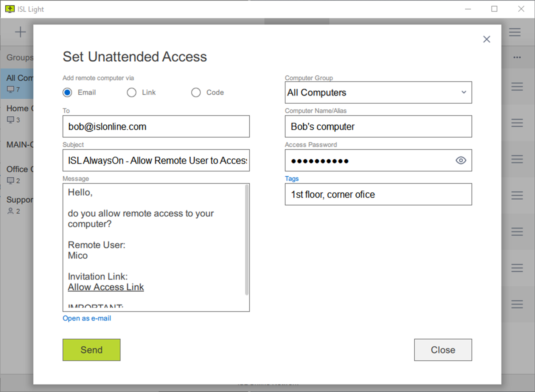Minimize the ISL Light window
Image resolution: width=535 pixels, height=392 pixels.
pyautogui.click(x=468, y=9)
